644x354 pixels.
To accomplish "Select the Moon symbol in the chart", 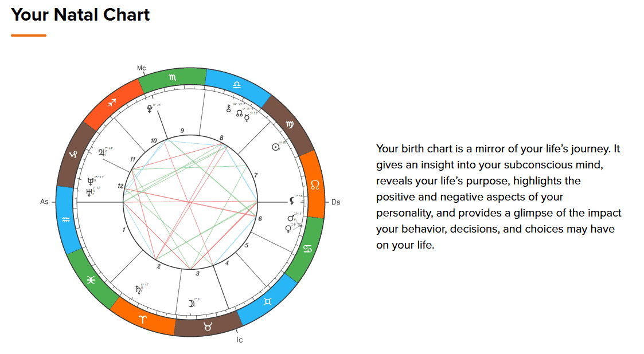I will [x=191, y=304].
